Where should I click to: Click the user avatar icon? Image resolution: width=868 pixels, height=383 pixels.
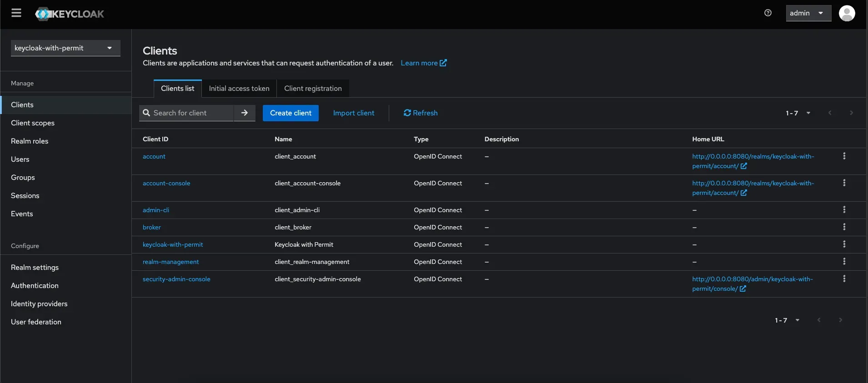pos(847,13)
